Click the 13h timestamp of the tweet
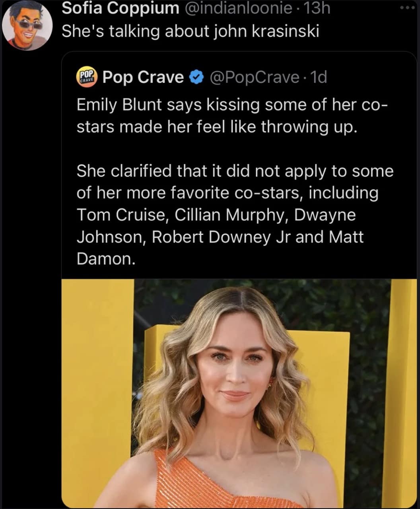This screenshot has height=509, width=420. pyautogui.click(x=317, y=8)
